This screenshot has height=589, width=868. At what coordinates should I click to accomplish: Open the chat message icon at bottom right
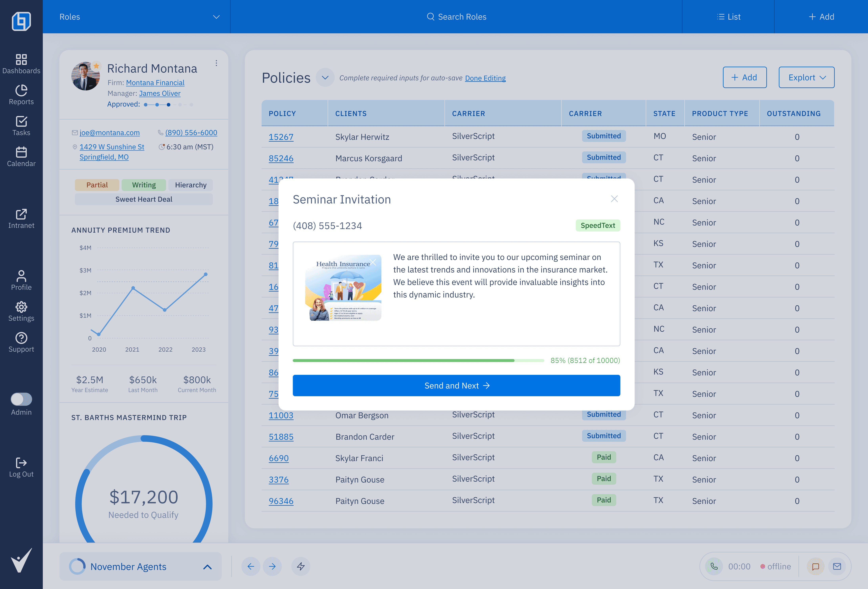click(815, 566)
